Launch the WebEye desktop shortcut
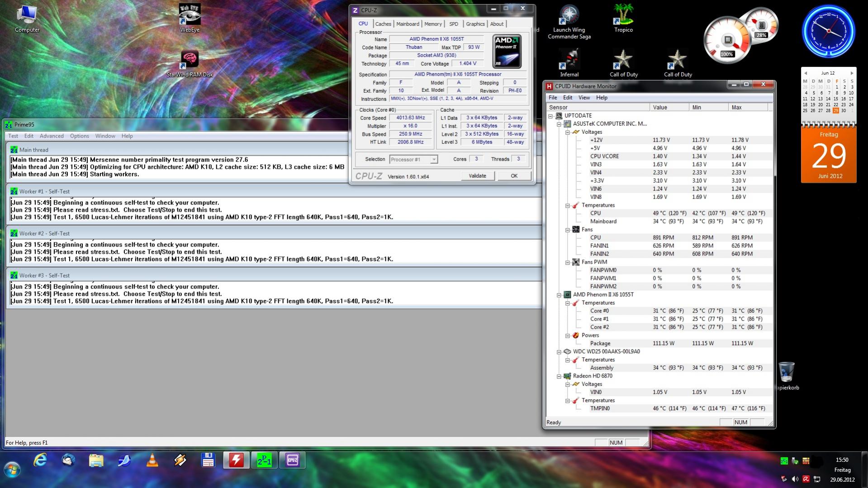 click(190, 19)
